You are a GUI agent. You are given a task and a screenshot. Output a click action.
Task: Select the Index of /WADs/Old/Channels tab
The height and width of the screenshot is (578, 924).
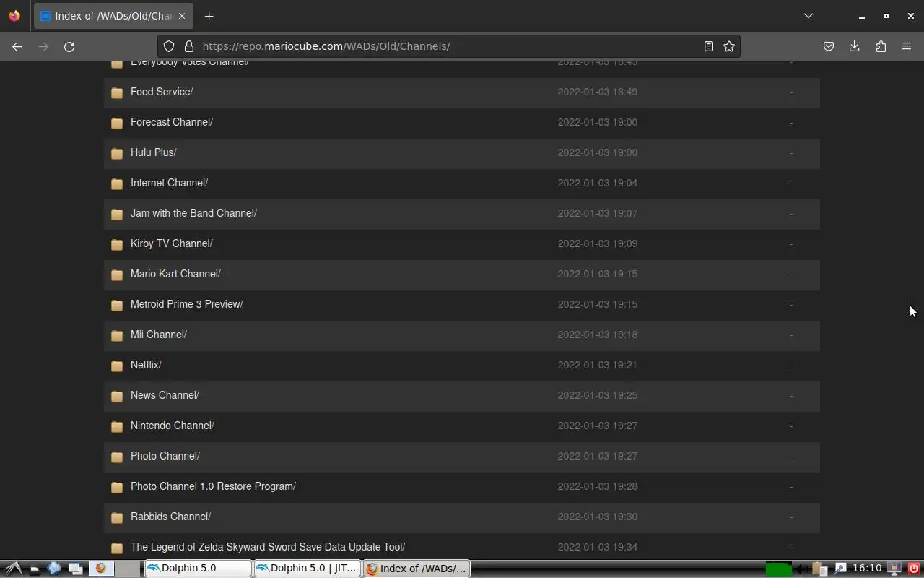click(114, 16)
